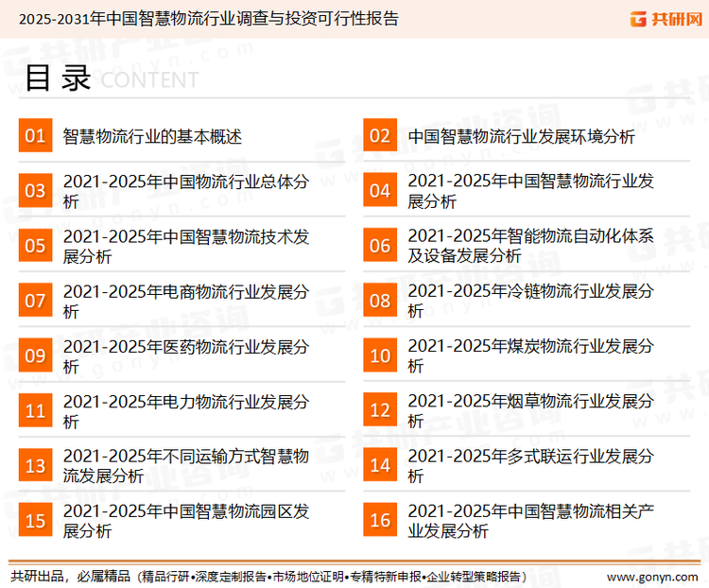Open chapter 2021-2025年电力物流行业发展分析

(186, 411)
